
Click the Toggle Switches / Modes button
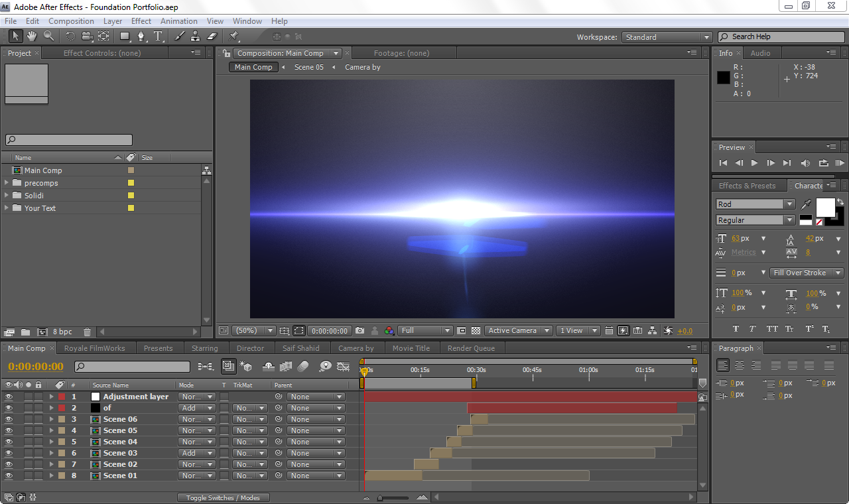point(223,497)
